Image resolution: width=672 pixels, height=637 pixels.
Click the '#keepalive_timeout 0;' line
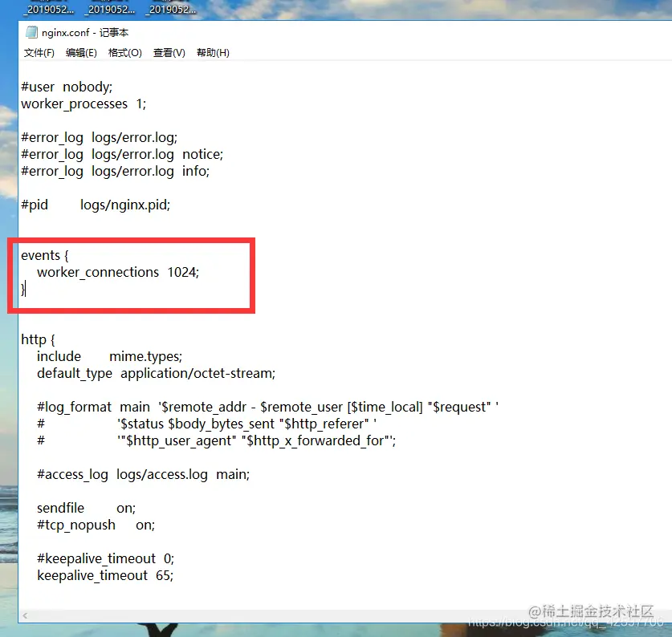(105, 559)
